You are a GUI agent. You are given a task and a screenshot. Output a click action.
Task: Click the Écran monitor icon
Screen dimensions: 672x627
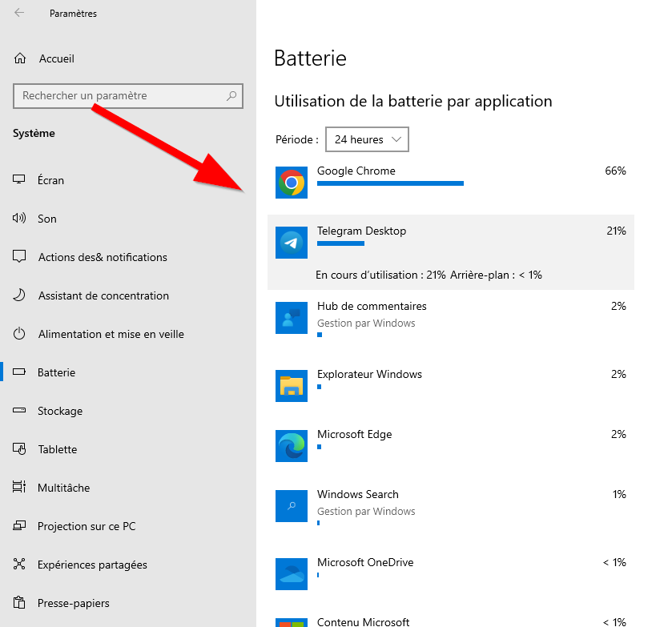click(19, 179)
